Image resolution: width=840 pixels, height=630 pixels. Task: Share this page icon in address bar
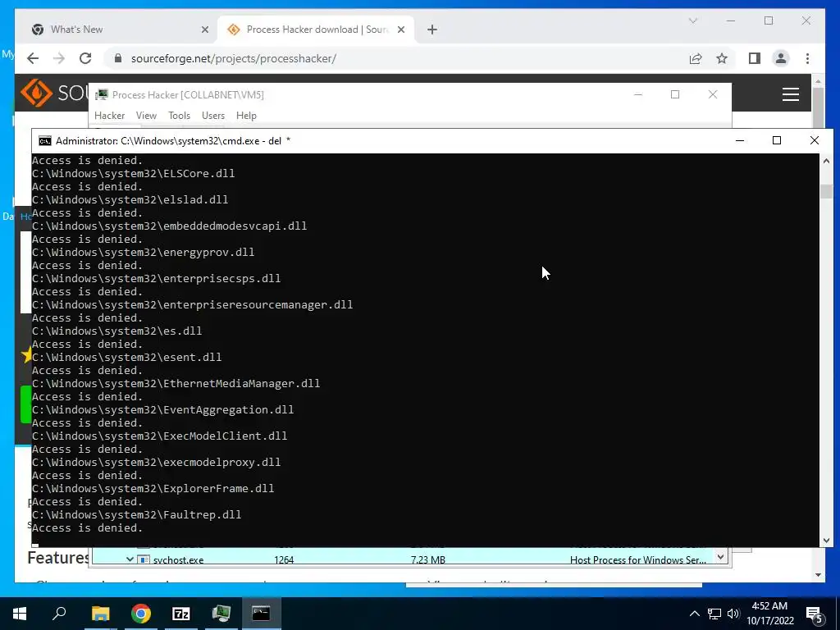pyautogui.click(x=696, y=58)
